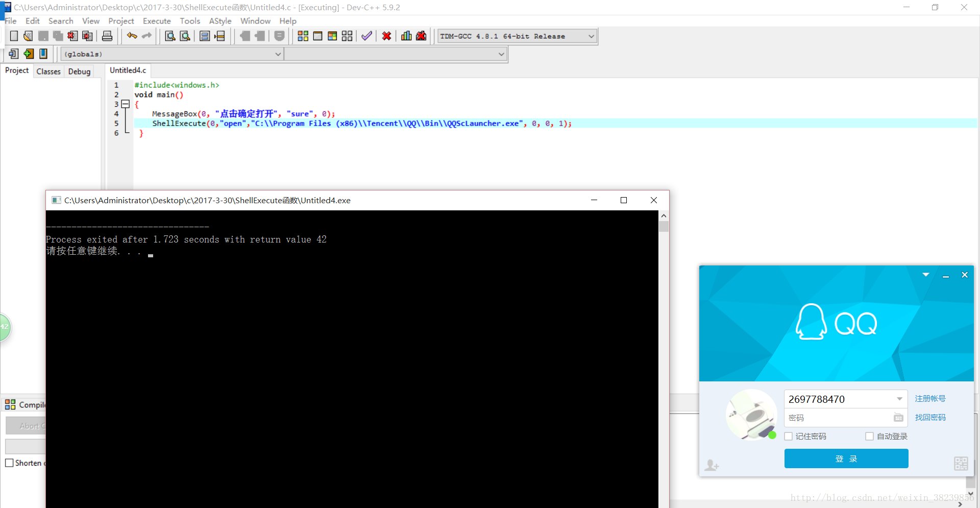Click the console window scrollbar up arrow
Image resolution: width=980 pixels, height=508 pixels.
pos(664,216)
